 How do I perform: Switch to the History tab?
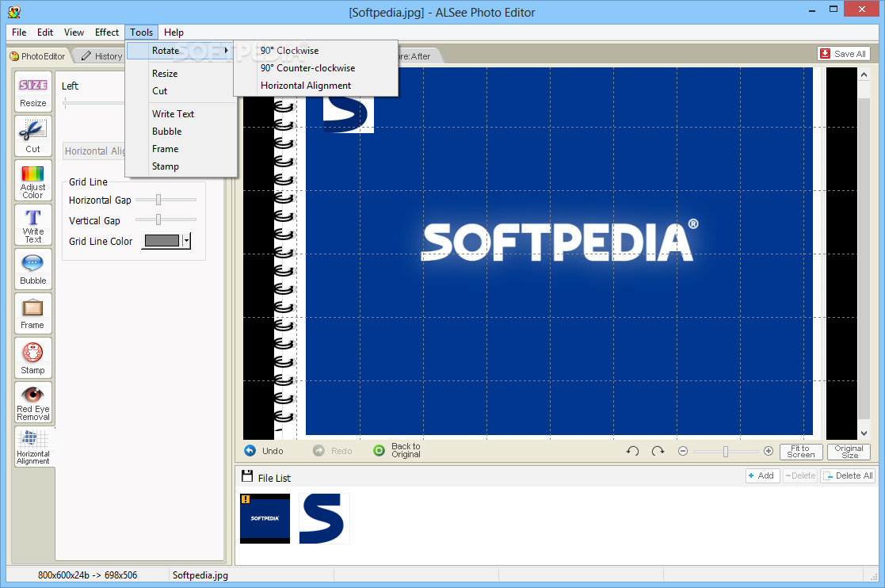coord(101,55)
